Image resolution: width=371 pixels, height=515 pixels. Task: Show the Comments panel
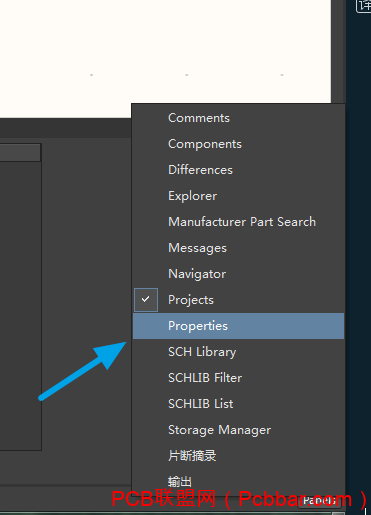(238, 118)
